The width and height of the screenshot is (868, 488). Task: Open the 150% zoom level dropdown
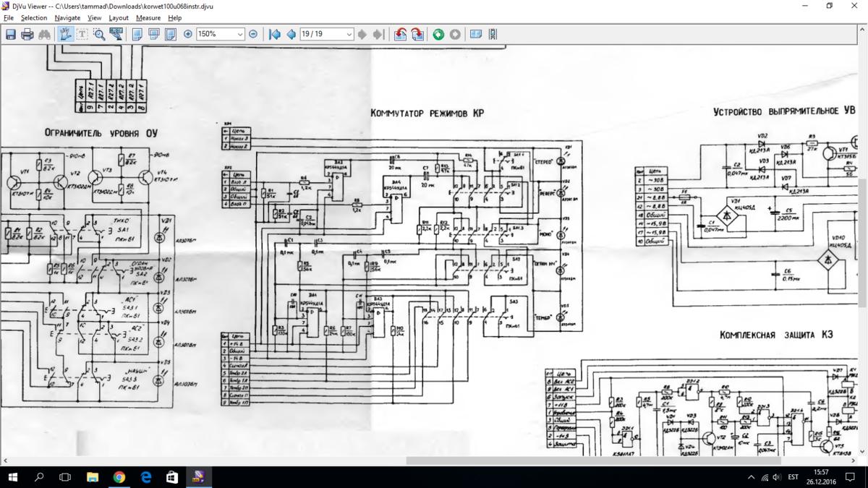(240, 34)
